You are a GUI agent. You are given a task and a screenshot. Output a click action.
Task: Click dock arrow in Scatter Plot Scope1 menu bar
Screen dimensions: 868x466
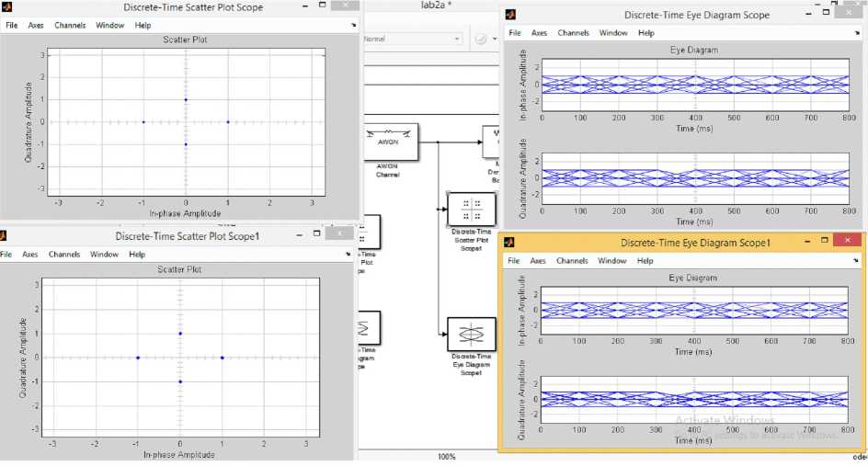click(348, 254)
